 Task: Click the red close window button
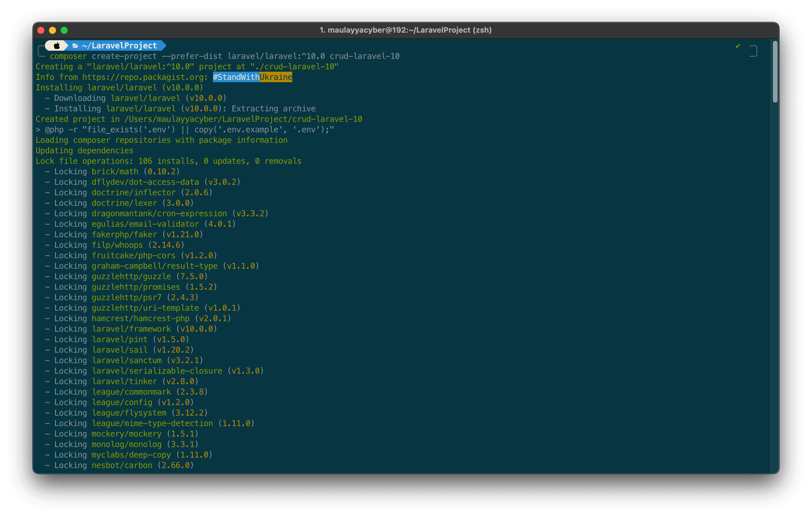pos(41,30)
